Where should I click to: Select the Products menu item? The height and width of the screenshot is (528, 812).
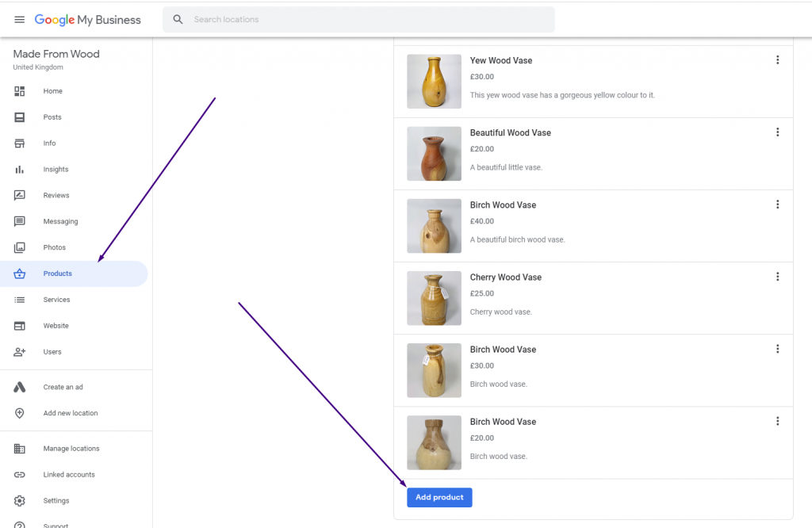[74, 274]
